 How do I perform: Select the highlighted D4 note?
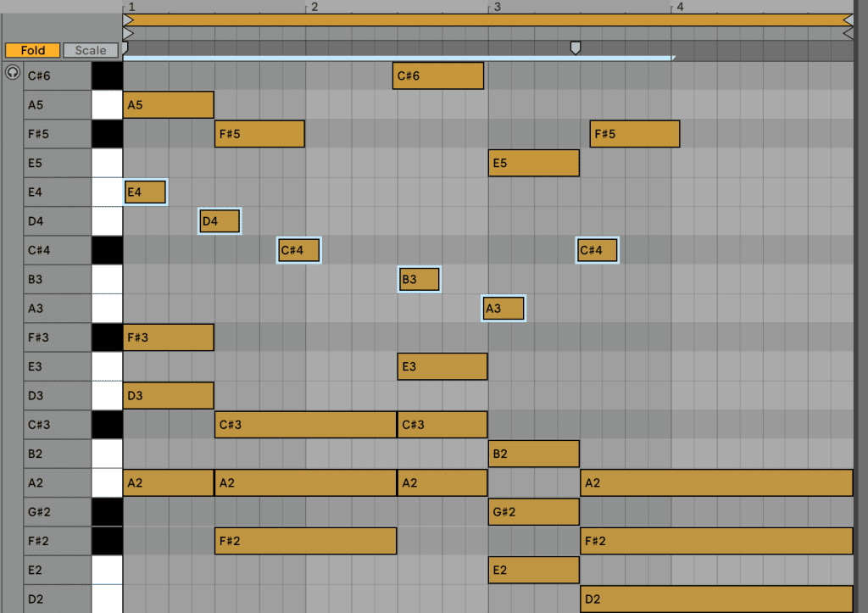tap(220, 221)
